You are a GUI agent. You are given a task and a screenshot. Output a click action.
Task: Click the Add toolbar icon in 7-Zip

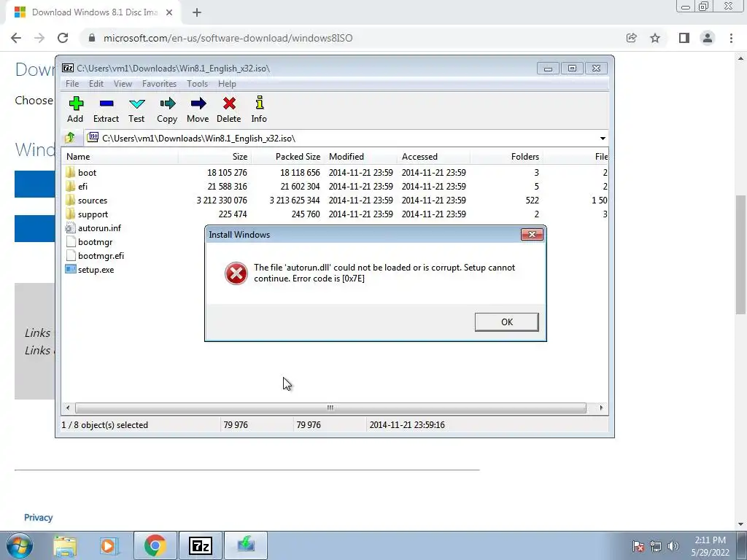(75, 109)
